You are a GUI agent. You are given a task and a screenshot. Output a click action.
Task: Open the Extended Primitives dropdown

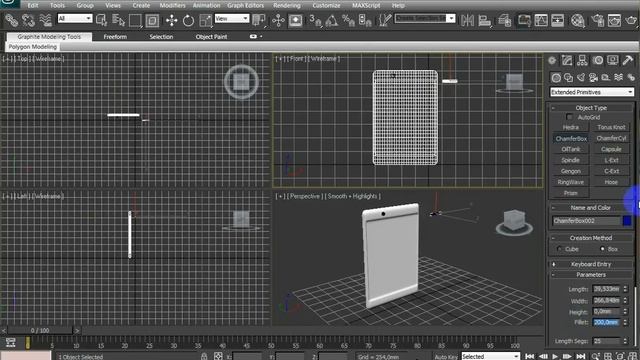tap(592, 92)
